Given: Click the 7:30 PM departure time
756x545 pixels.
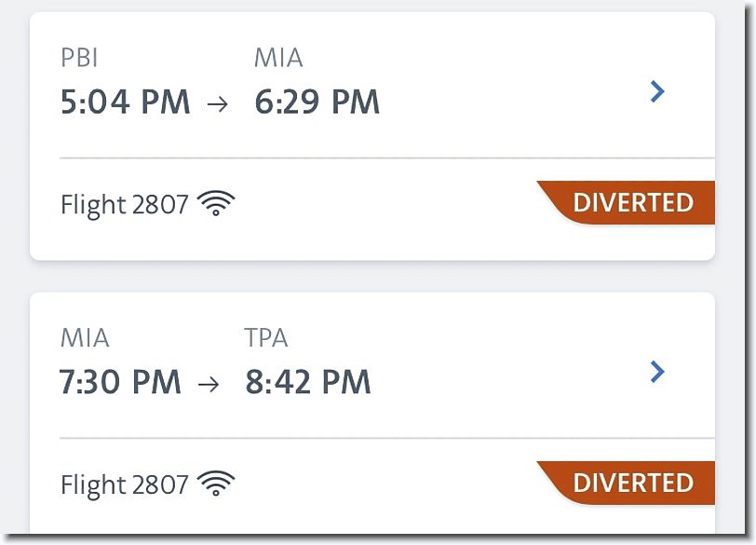Looking at the screenshot, I should point(120,382).
